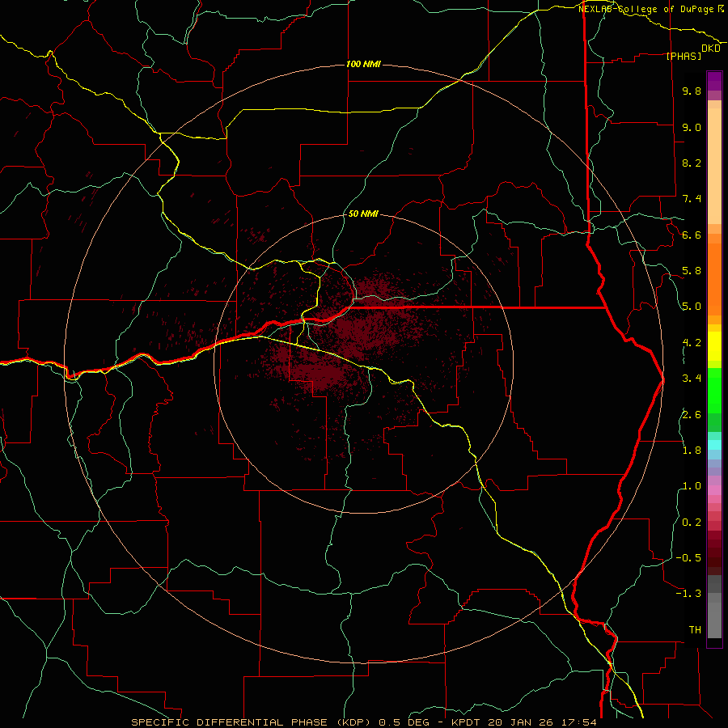Click the bright orange color bar segment
The width and height of the screenshot is (728, 728).
[x=714, y=280]
